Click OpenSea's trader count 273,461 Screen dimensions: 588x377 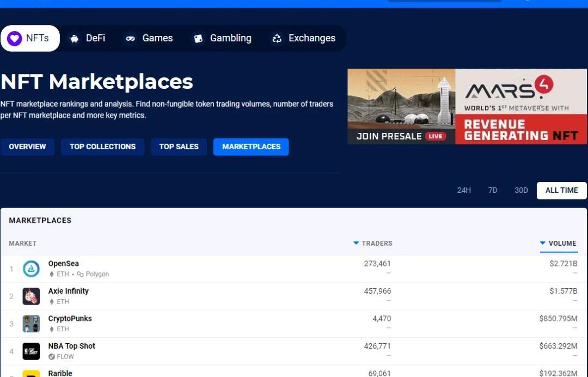point(377,264)
